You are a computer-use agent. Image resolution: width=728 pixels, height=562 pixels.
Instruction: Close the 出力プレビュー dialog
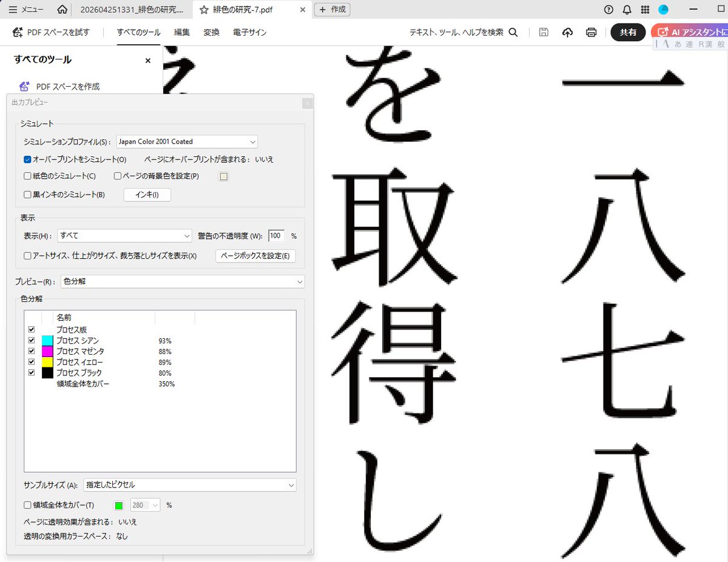308,104
